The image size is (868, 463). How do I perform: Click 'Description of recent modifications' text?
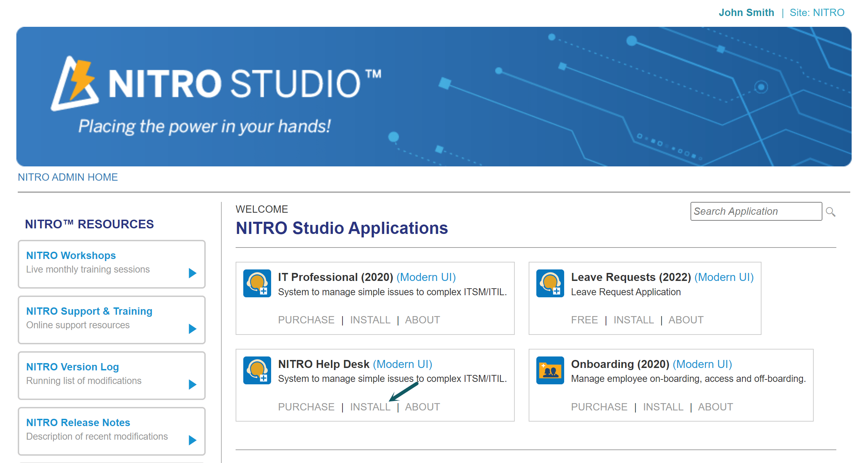click(x=97, y=437)
